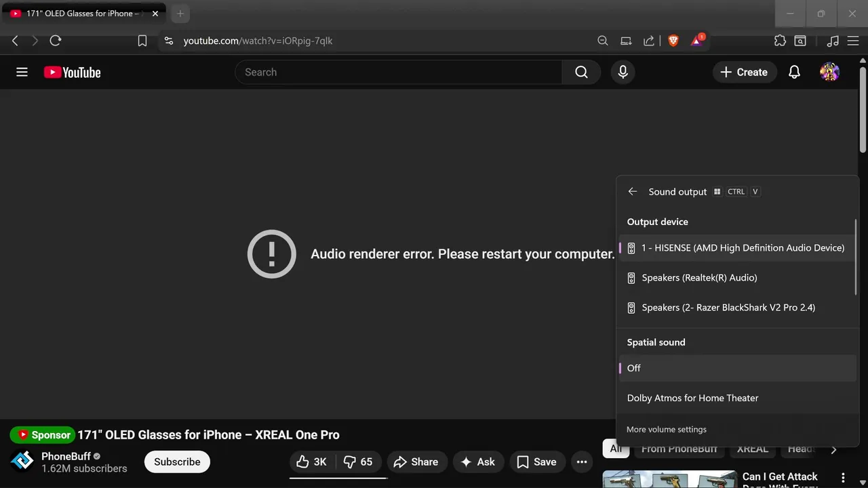Screen dimensions: 868x488
Task: Open Brave Rewards triangle icon
Action: tap(697, 41)
